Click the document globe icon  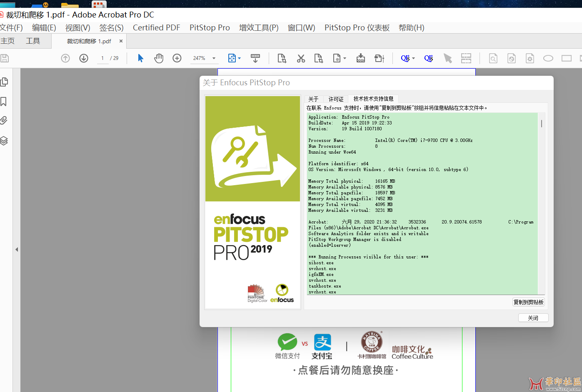tap(512, 58)
